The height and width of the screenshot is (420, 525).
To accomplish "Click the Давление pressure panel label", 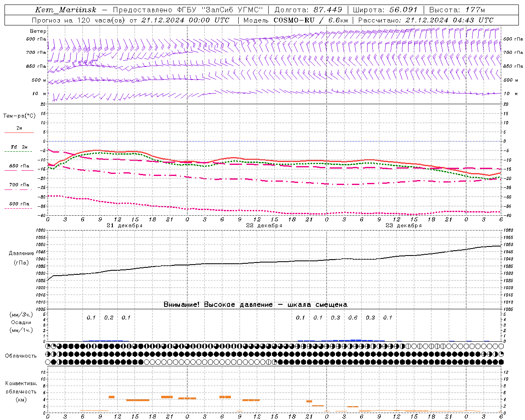I will point(21,253).
